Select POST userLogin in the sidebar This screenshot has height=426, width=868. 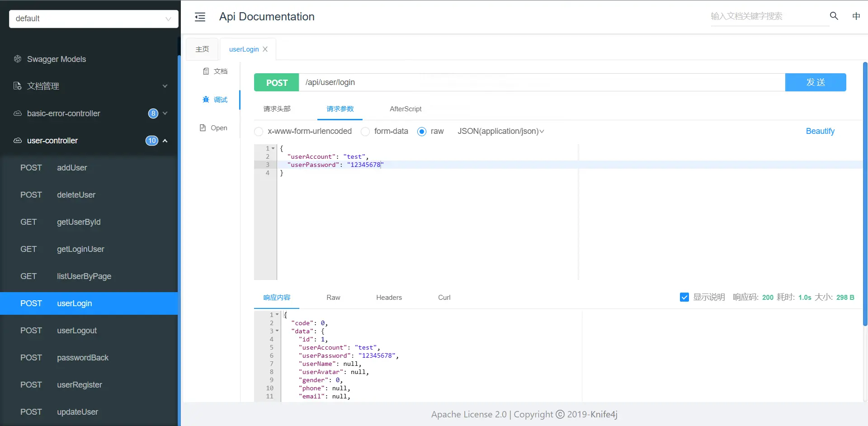click(x=89, y=303)
